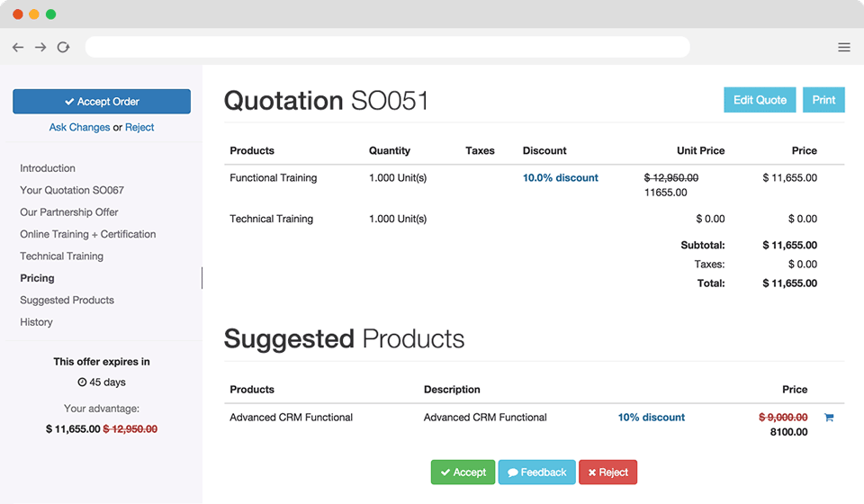Select Online Training + Certification
This screenshot has height=504, width=864.
point(88,234)
